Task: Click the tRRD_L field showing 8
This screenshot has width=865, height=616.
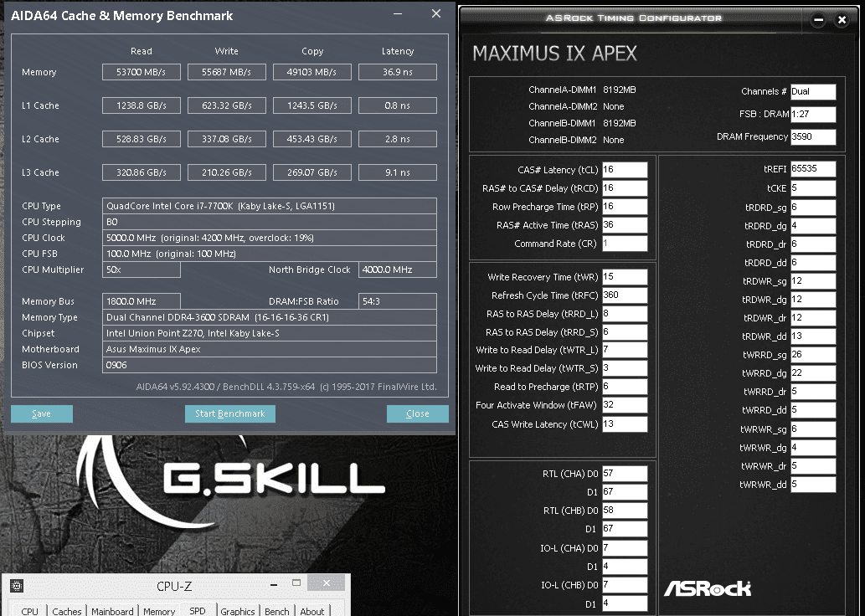Action: (x=625, y=314)
